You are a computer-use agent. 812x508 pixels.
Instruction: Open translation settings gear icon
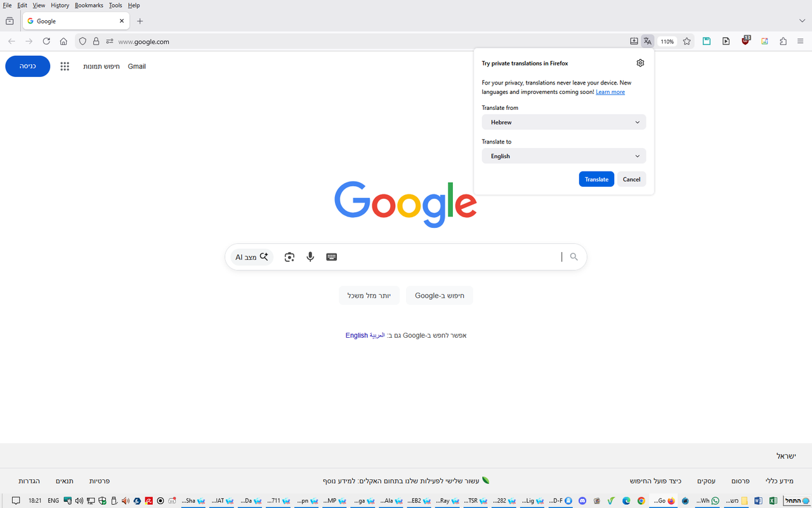(640, 63)
